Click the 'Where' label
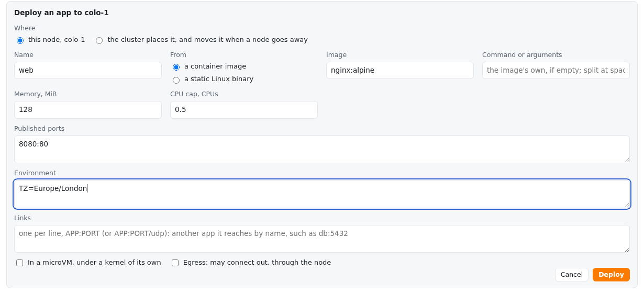This screenshot has width=644, height=294. click(x=25, y=28)
